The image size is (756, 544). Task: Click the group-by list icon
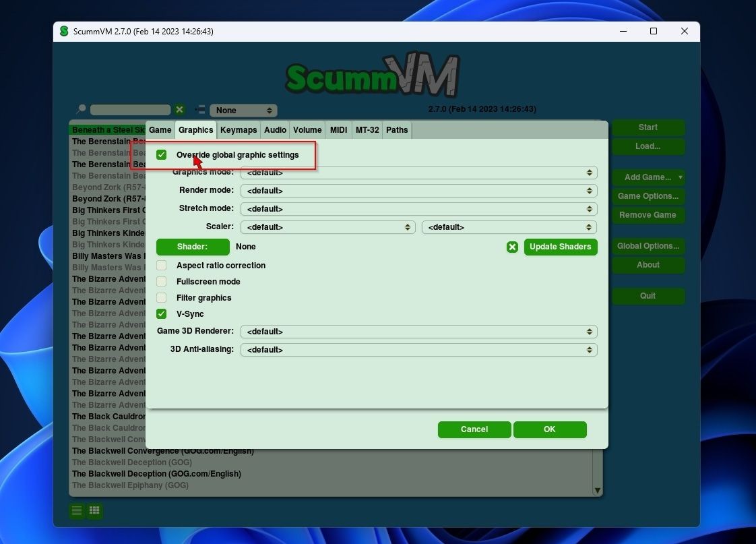click(199, 110)
